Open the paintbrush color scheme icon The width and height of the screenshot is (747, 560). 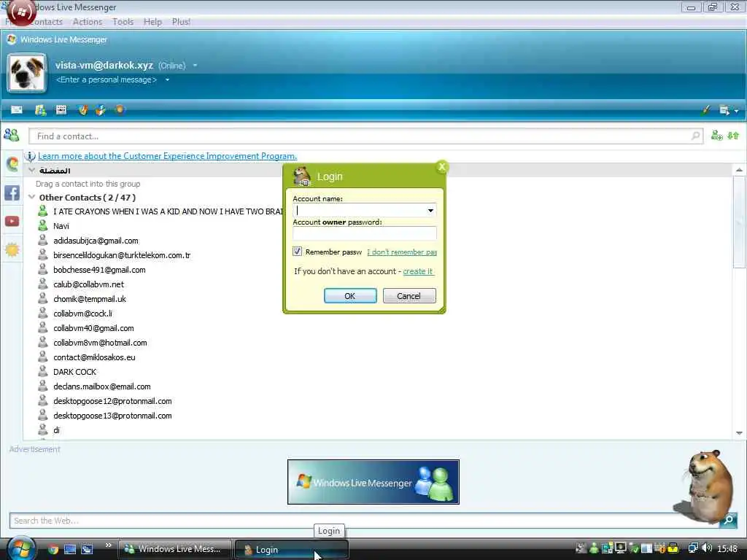pos(705,110)
